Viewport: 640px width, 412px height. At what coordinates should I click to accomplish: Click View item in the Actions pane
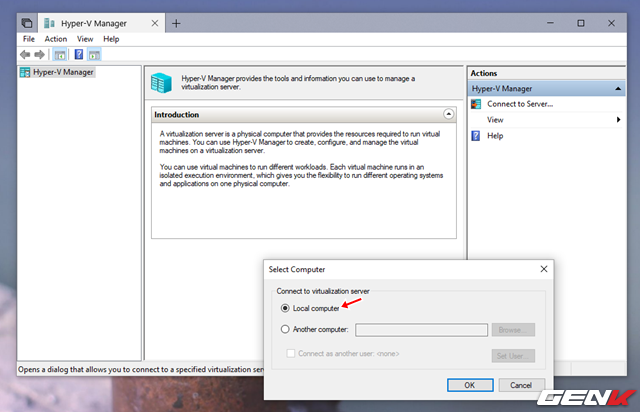[495, 120]
